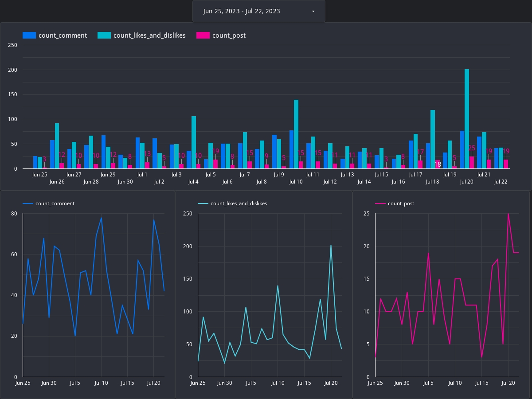This screenshot has width=532, height=399.
Task: Click the Jul 20 peak on likes line
Action: coord(331,245)
